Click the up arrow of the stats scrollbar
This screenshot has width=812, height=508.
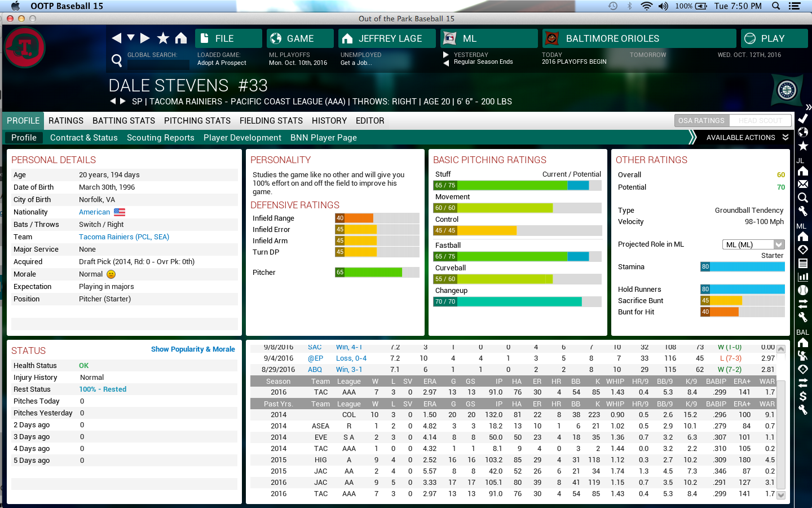point(781,349)
